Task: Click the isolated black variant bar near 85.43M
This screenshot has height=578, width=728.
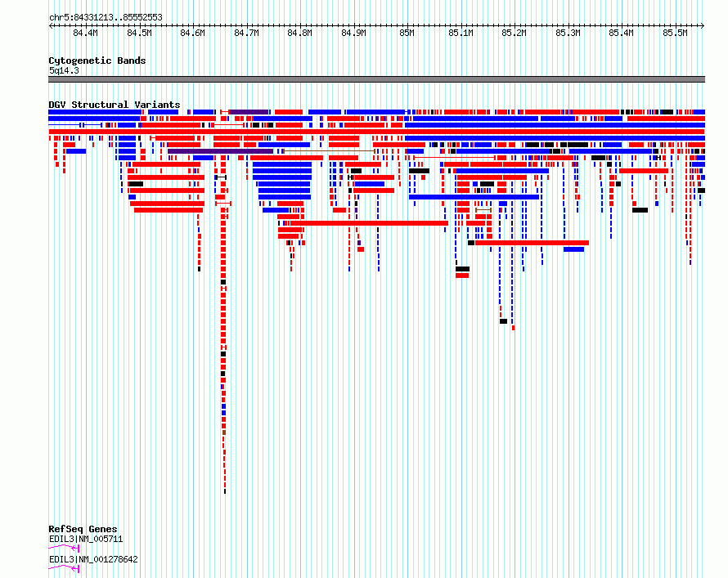Action: point(640,210)
